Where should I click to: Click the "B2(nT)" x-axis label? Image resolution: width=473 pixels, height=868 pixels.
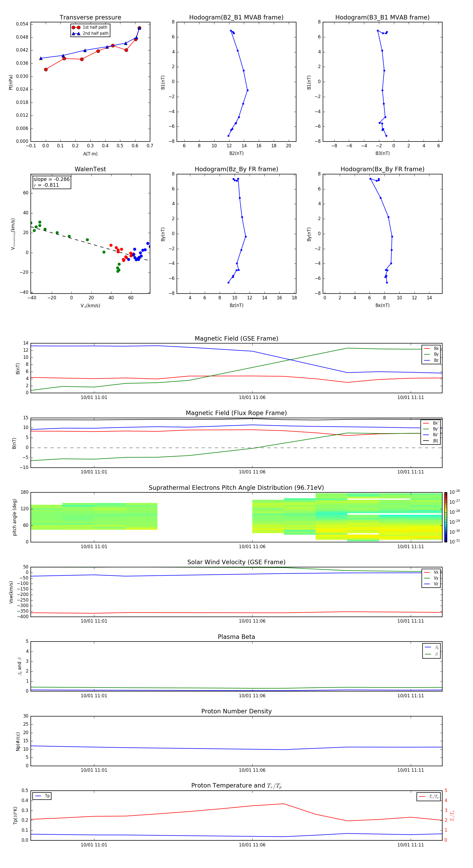(236, 153)
